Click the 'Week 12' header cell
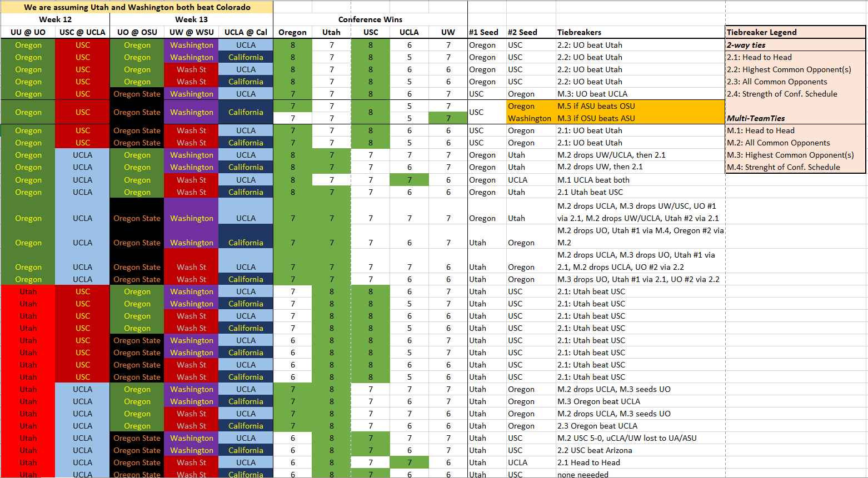The width and height of the screenshot is (868, 478). click(x=55, y=19)
